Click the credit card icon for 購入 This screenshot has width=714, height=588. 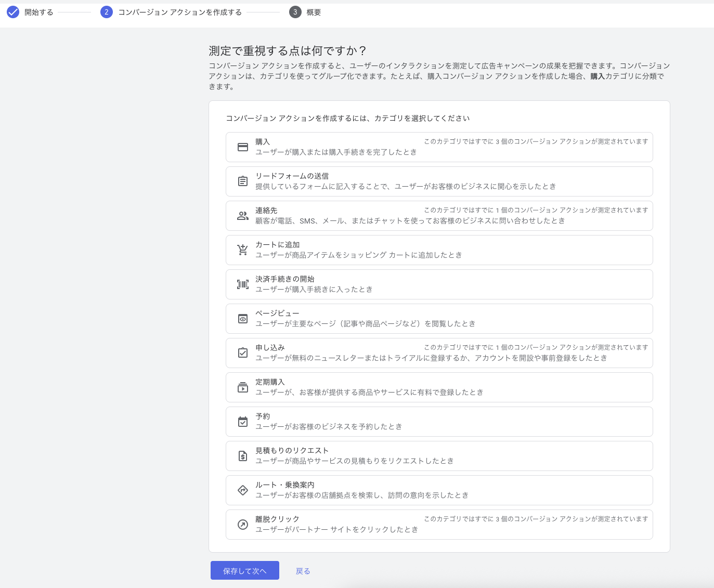pyautogui.click(x=243, y=147)
